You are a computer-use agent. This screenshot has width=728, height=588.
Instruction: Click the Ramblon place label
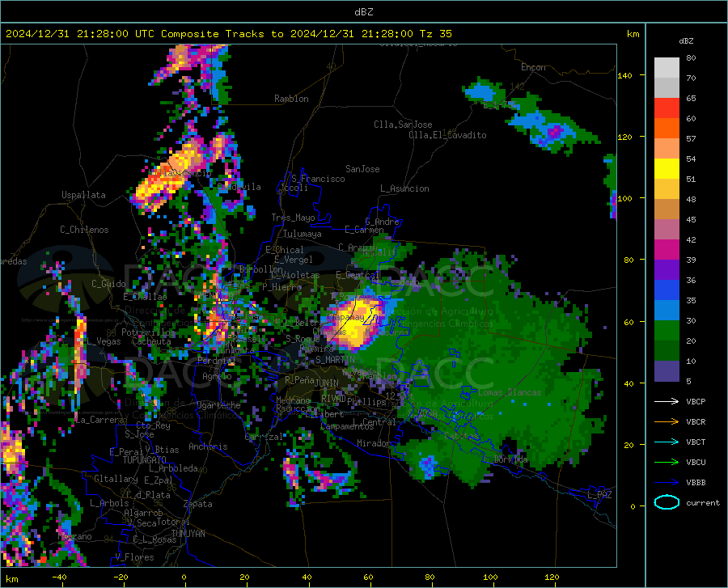point(291,99)
